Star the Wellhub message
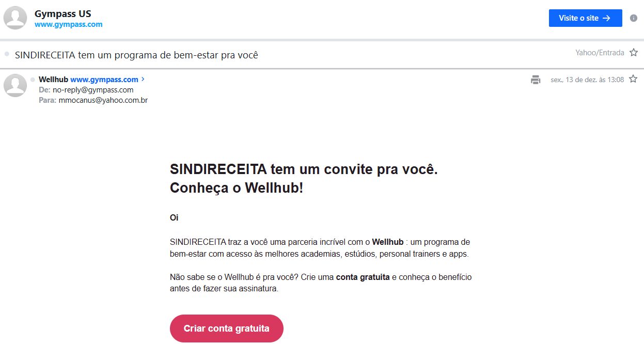This screenshot has height=344, width=644. [x=634, y=80]
